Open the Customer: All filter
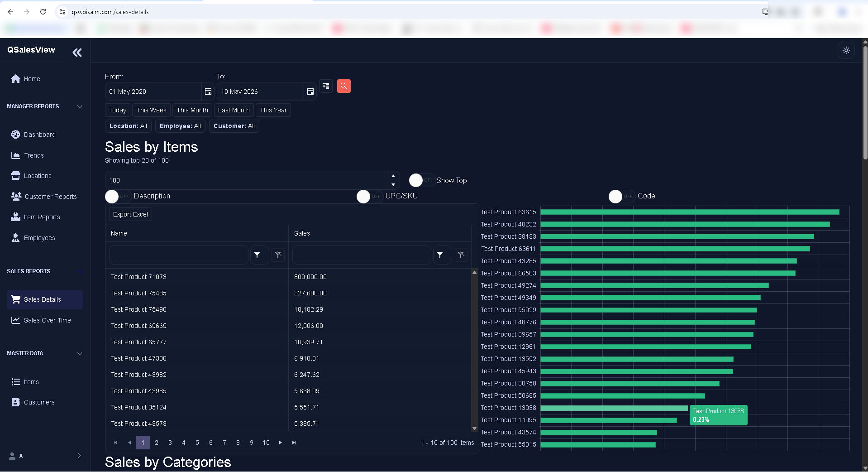The width and height of the screenshot is (868, 472). click(x=234, y=126)
